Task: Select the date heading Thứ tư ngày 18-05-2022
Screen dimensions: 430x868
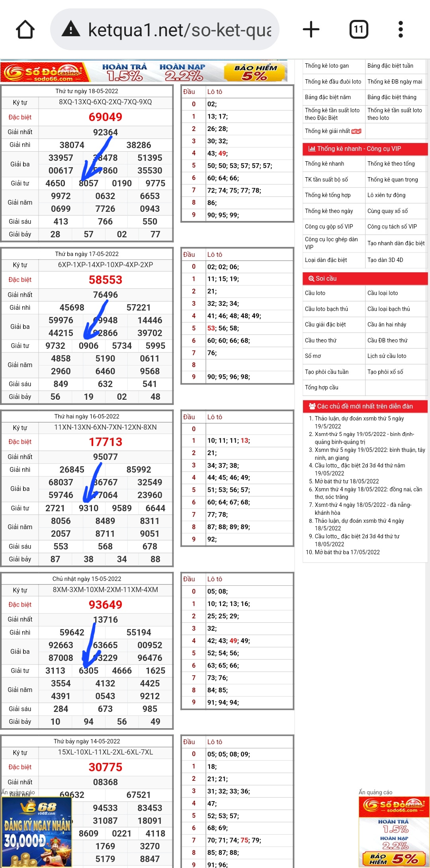Action: [x=87, y=91]
